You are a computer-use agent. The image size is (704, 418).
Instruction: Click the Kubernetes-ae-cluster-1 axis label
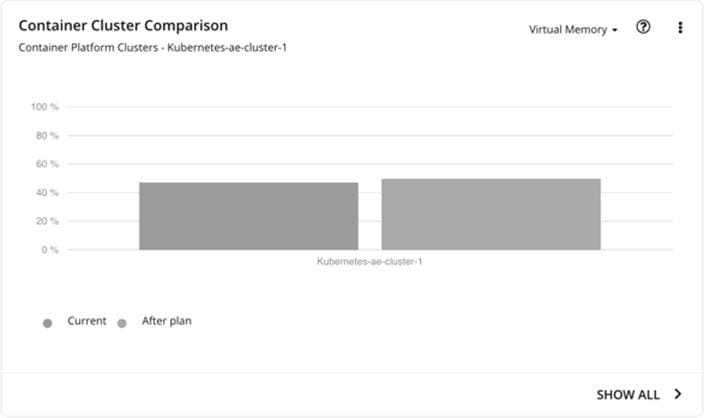coord(370,261)
